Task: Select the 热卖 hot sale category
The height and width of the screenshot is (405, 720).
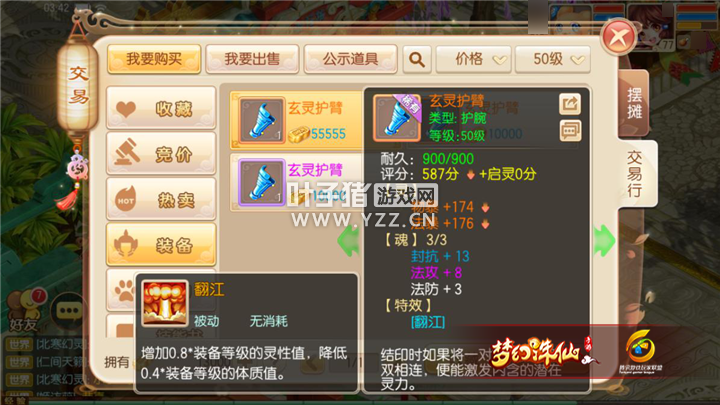Action: pyautogui.click(x=161, y=199)
